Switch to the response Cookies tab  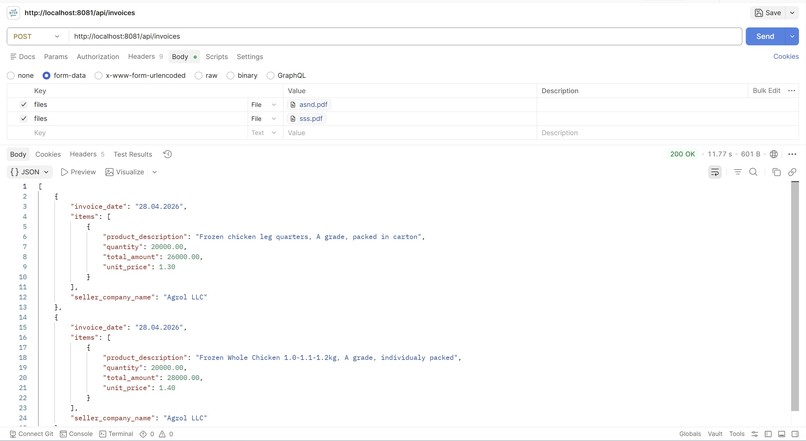point(48,154)
